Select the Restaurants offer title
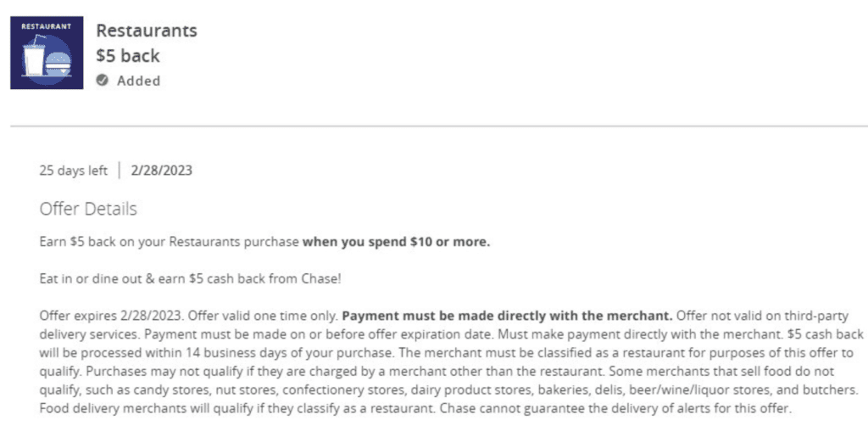Viewport: 868px width, 426px height. [x=147, y=31]
